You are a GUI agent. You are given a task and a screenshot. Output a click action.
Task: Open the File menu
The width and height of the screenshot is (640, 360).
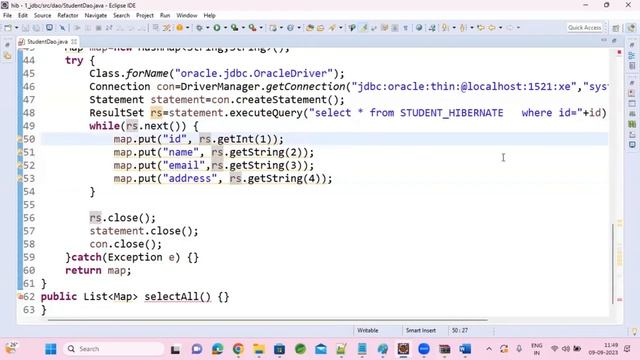(7, 16)
